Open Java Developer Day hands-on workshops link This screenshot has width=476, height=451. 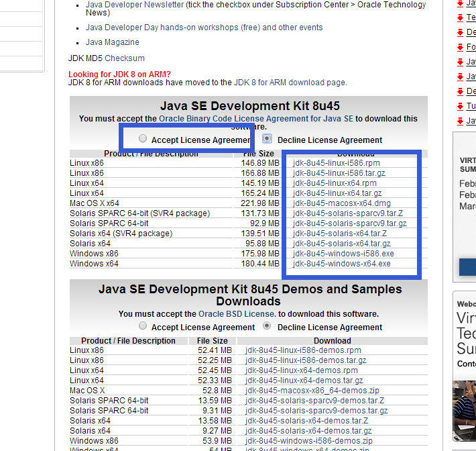coord(204,28)
